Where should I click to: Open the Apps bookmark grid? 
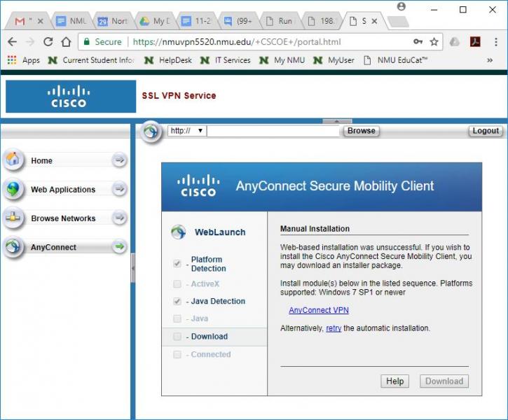click(x=23, y=60)
